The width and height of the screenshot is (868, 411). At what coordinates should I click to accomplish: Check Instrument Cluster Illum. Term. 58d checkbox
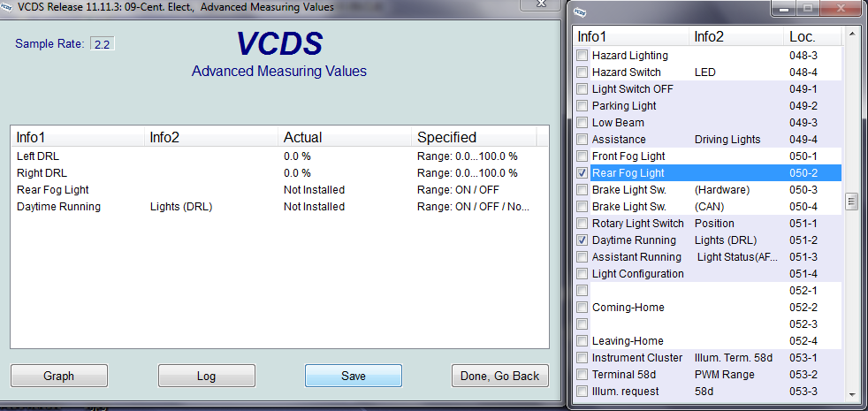(x=582, y=358)
